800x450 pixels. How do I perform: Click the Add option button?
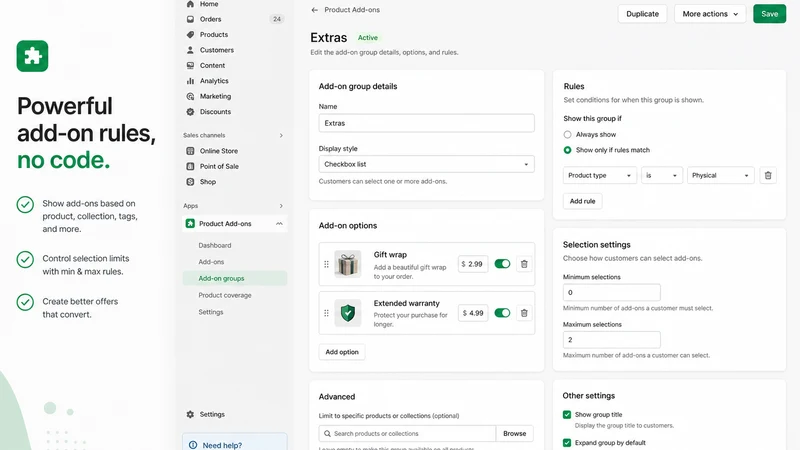(x=342, y=352)
